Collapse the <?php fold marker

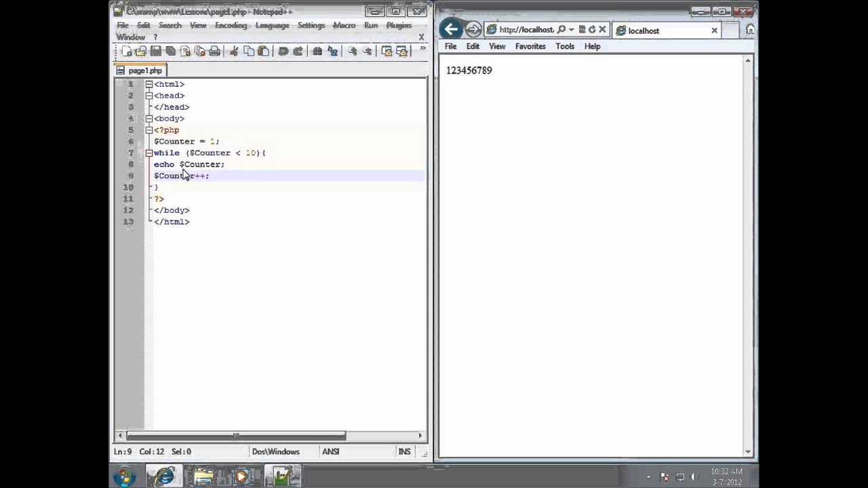[x=149, y=130]
